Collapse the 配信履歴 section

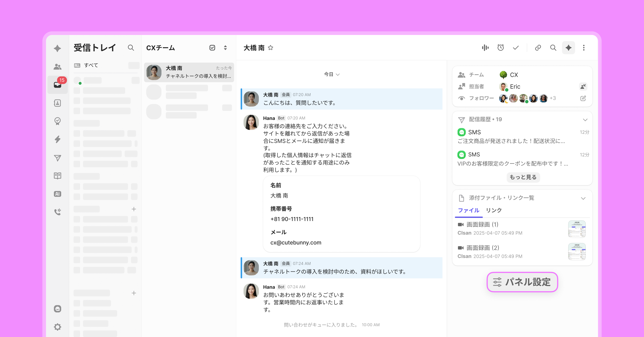pyautogui.click(x=585, y=120)
